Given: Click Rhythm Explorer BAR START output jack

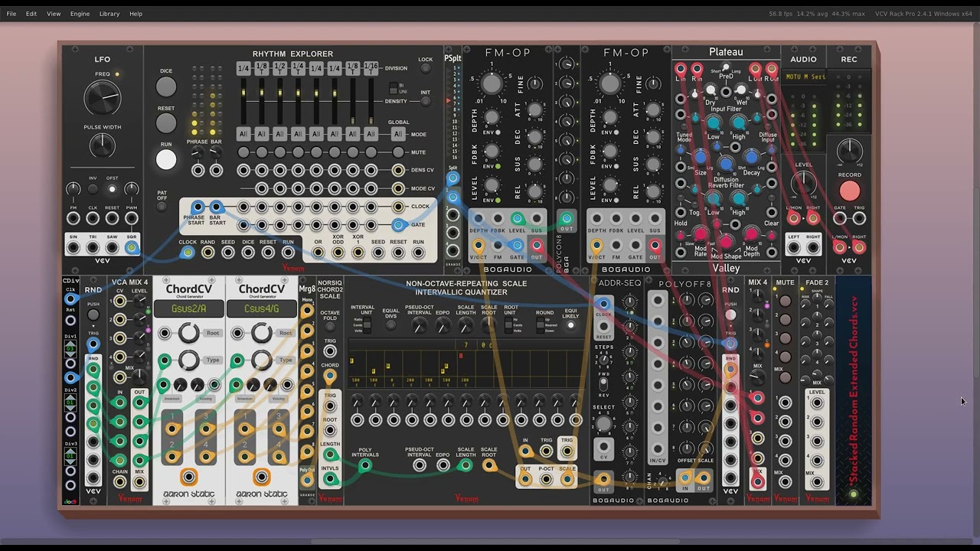Looking at the screenshot, I should [216, 207].
